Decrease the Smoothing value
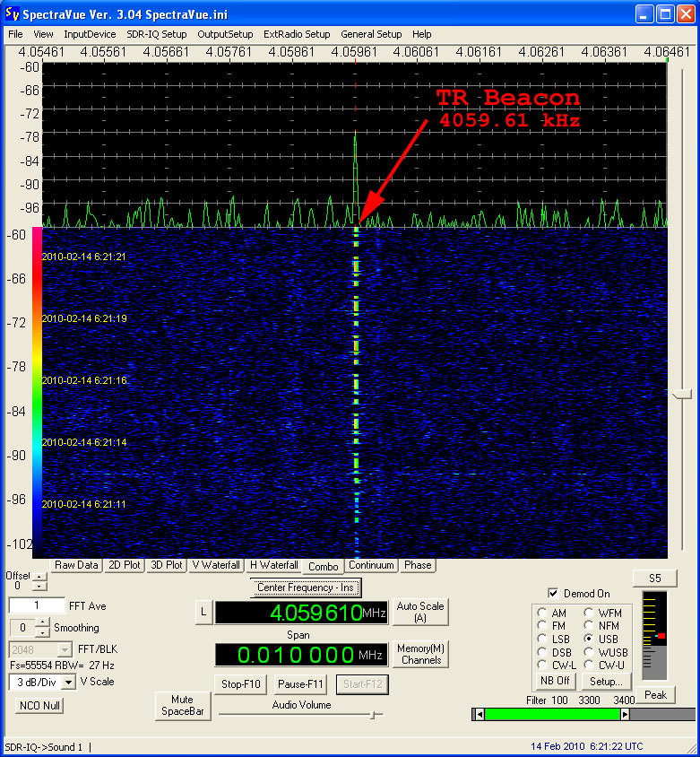The height and width of the screenshot is (757, 700). (42, 632)
